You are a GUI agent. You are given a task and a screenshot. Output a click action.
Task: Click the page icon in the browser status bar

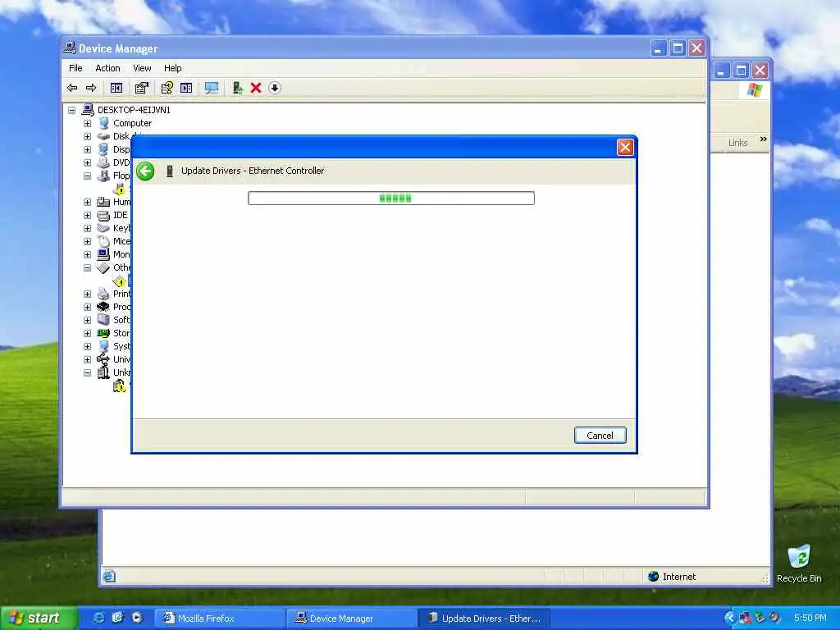(x=109, y=577)
